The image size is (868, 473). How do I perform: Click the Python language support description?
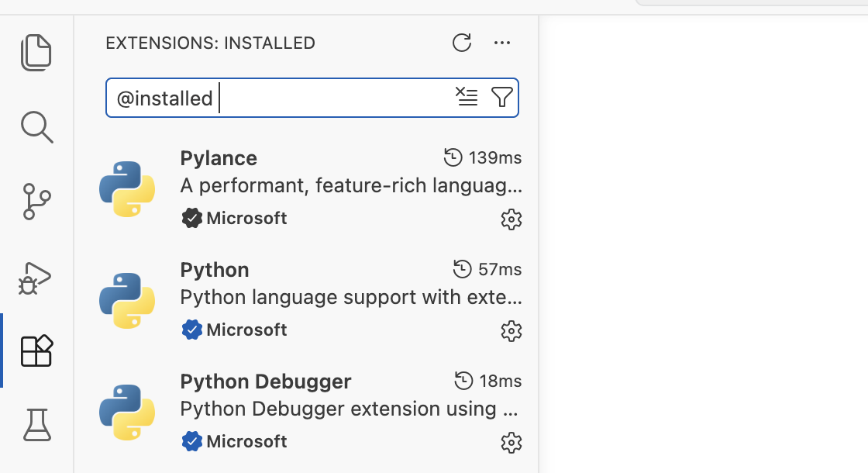pyautogui.click(x=351, y=298)
